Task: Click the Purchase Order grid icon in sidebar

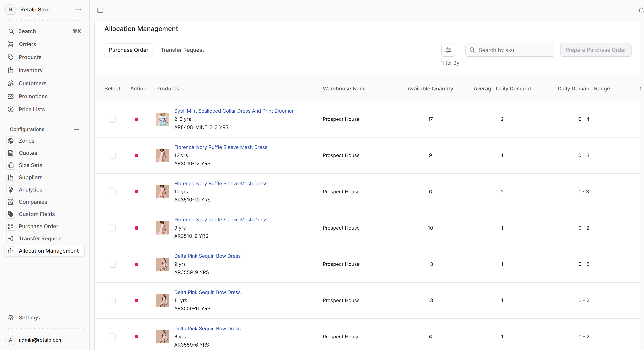Action: (11, 226)
